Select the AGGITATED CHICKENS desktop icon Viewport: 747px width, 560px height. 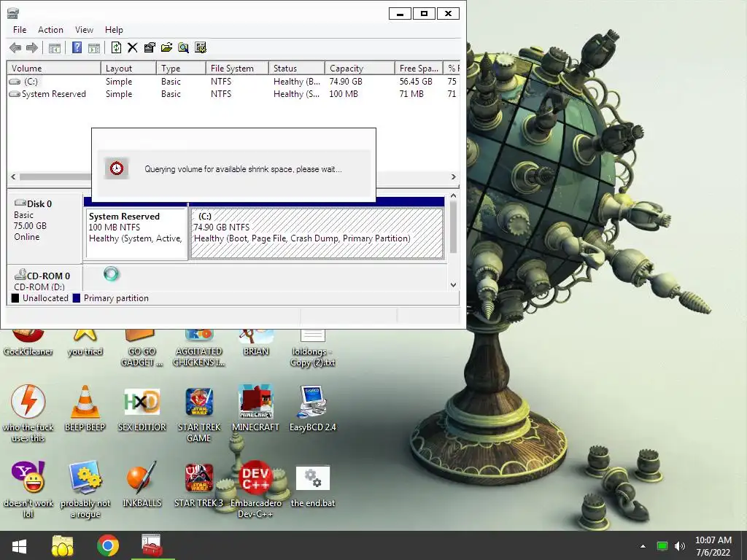point(198,348)
